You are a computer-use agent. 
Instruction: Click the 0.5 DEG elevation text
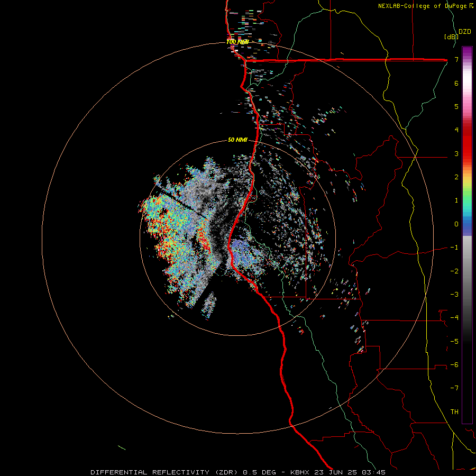(259, 472)
